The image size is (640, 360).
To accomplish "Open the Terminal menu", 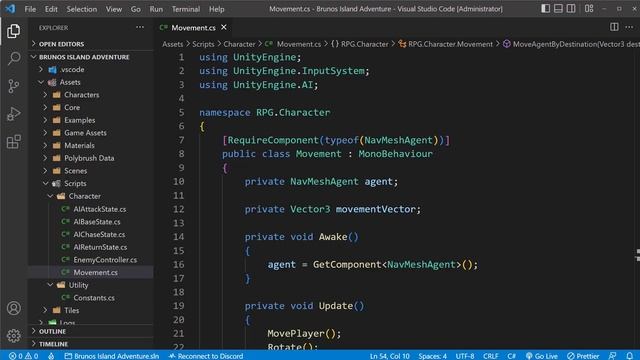I will (186, 9).
